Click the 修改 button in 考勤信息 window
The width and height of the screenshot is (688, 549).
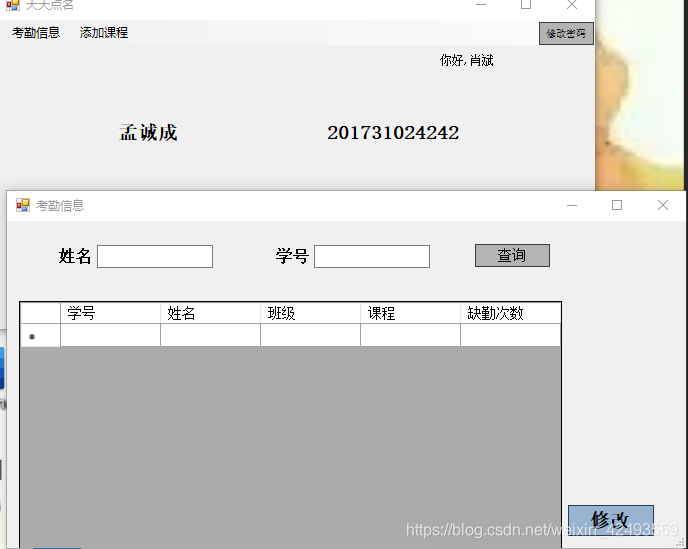coord(611,520)
